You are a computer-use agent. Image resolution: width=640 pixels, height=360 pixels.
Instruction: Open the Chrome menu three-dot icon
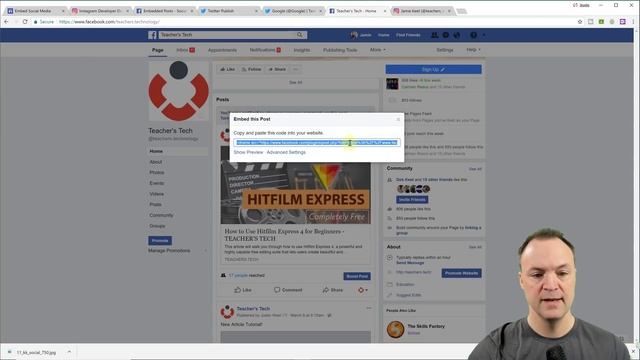tap(633, 22)
